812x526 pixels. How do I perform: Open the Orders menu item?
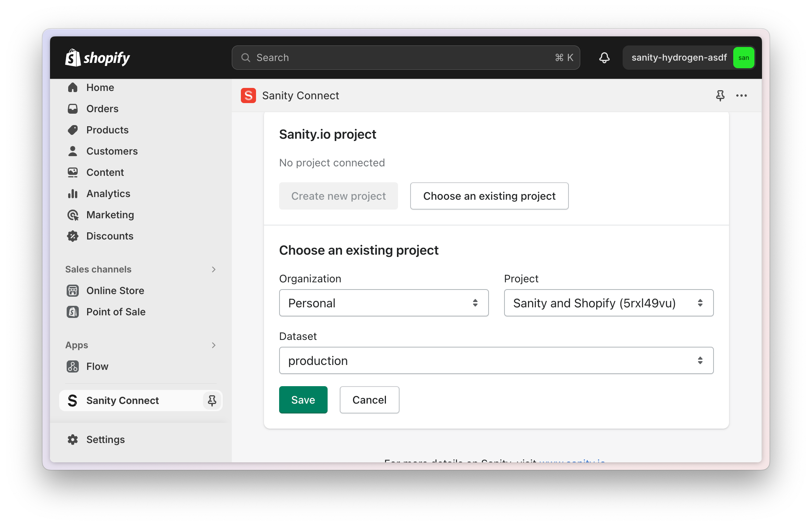(102, 108)
